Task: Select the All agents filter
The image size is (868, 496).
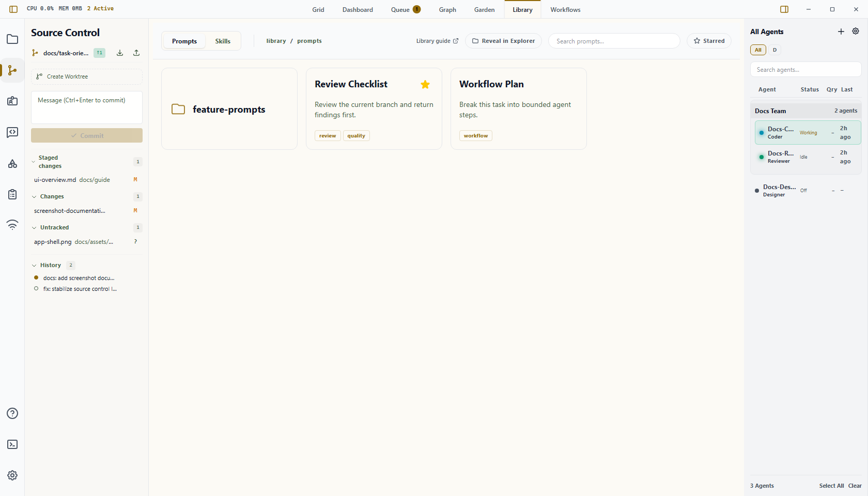Action: click(758, 50)
